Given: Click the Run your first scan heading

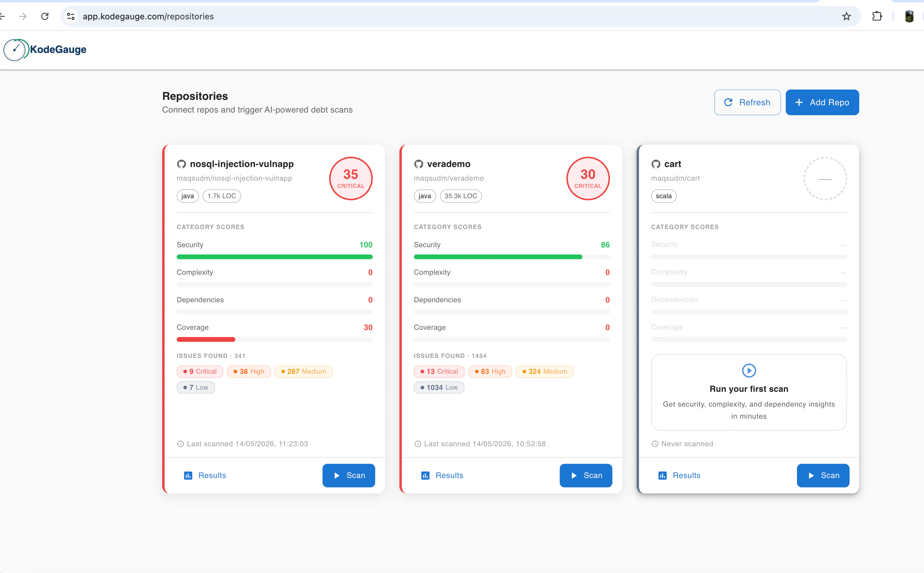Looking at the screenshot, I should 749,389.
